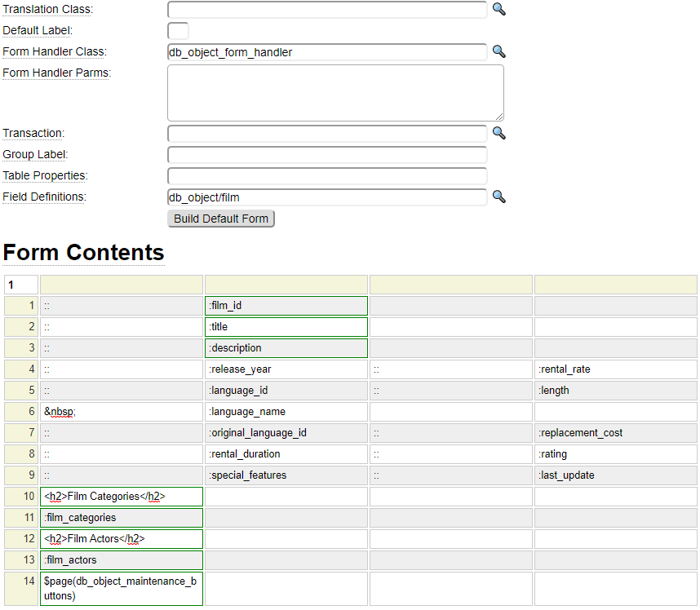Click the :film_actors cell in row 13
The image size is (700, 610).
(121, 560)
